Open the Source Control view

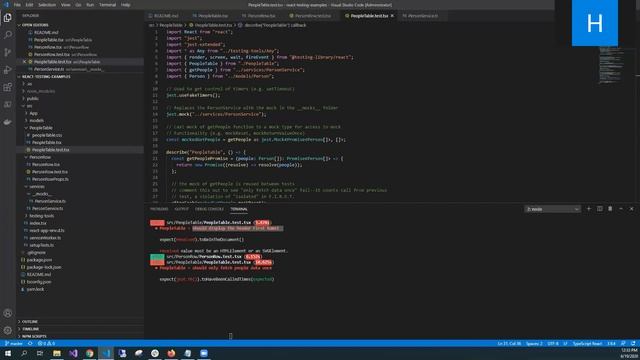pyautogui.click(x=8, y=52)
